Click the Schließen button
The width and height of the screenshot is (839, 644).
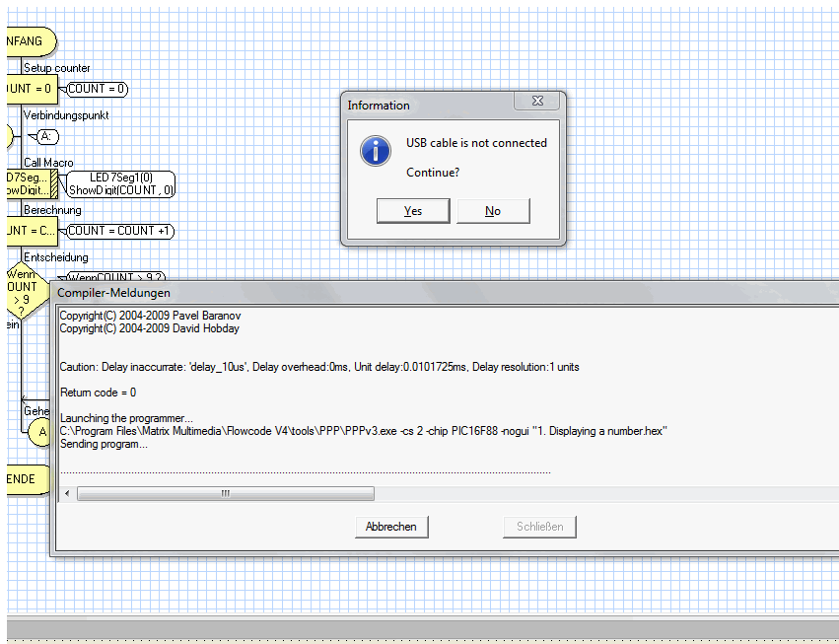pyautogui.click(x=539, y=527)
